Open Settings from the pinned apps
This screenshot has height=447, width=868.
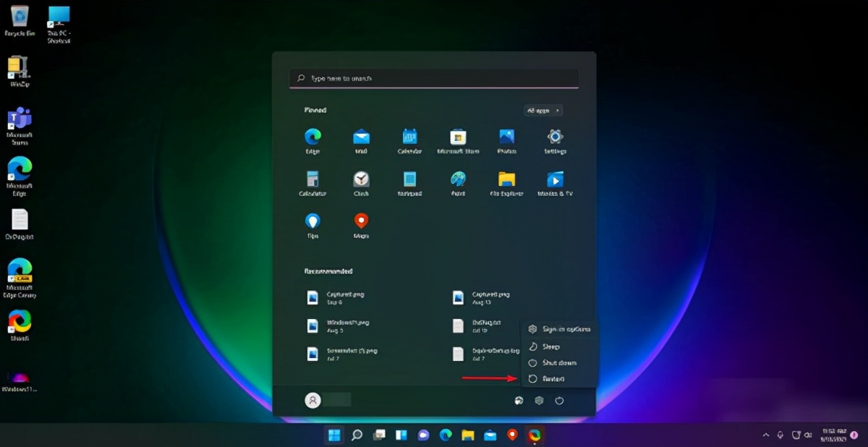pyautogui.click(x=555, y=140)
